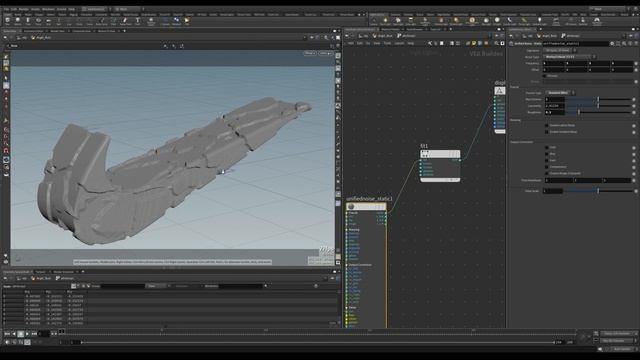This screenshot has width=640, height=360.
Task: Open the parameter gear menu
Action: [x=612, y=43]
